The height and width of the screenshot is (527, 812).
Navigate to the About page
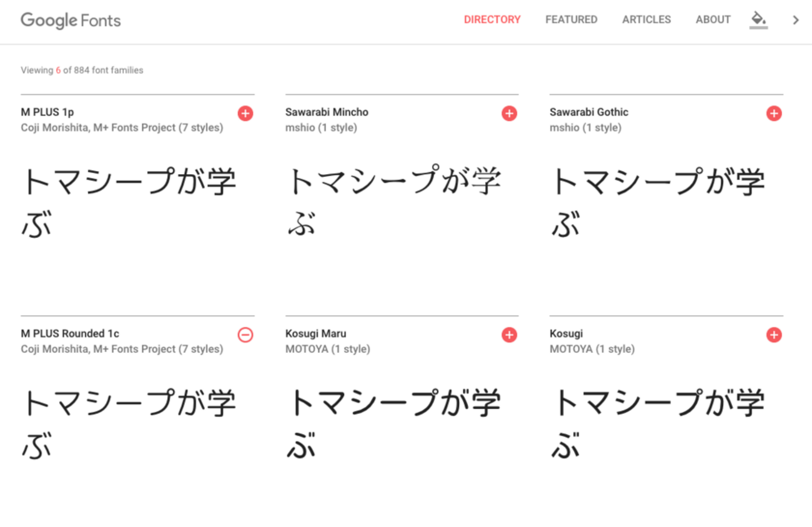713,20
